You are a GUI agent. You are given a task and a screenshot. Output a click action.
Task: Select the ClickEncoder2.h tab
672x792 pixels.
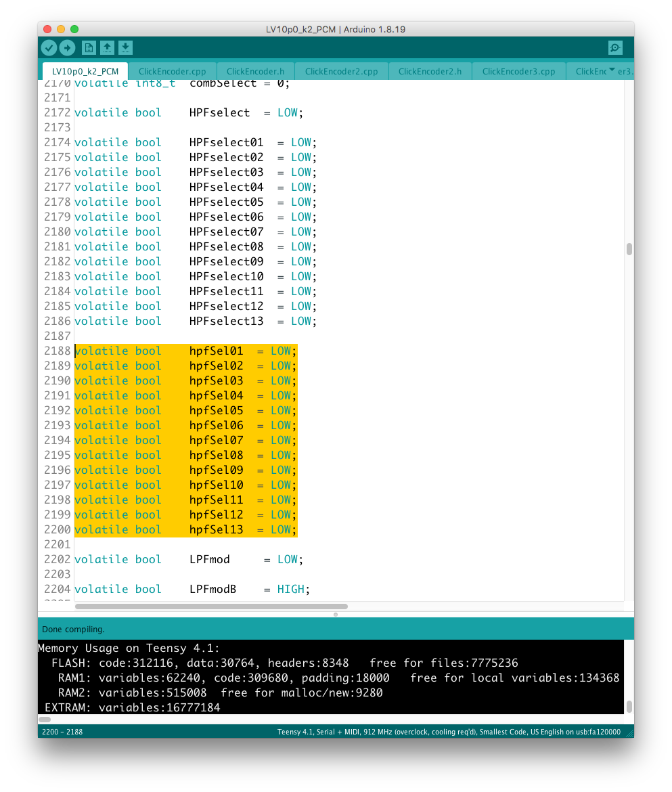point(430,71)
